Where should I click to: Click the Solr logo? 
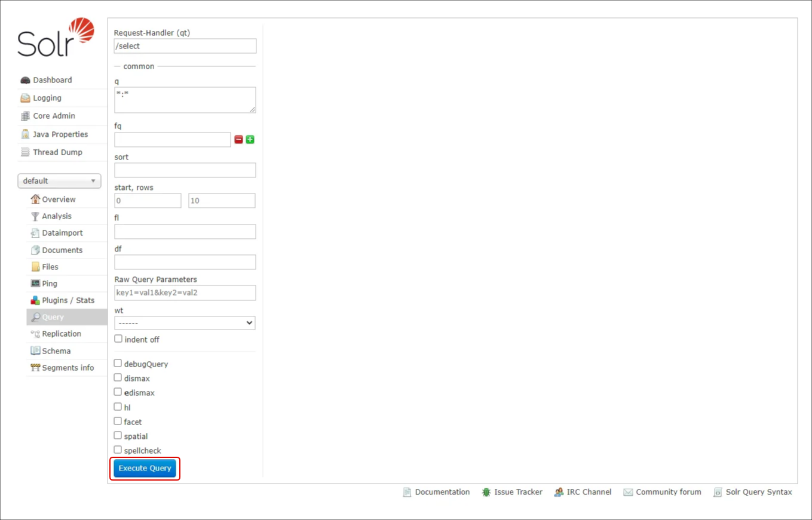pyautogui.click(x=56, y=37)
